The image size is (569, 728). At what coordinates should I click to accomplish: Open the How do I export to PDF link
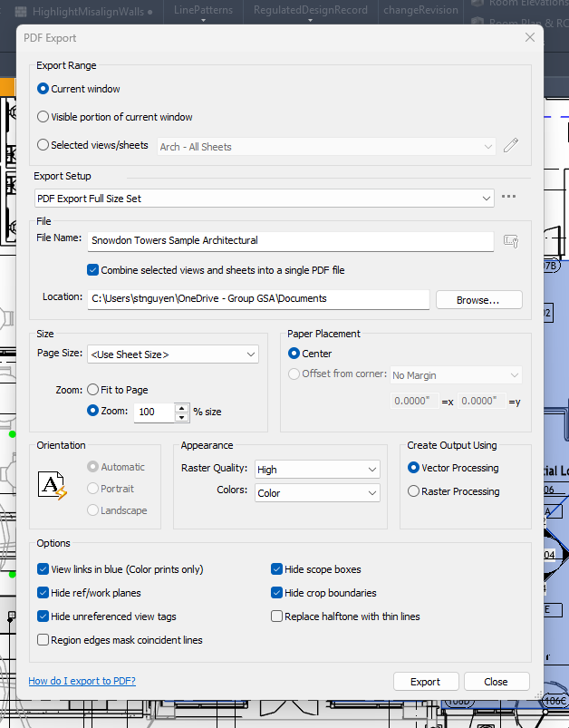click(x=82, y=681)
